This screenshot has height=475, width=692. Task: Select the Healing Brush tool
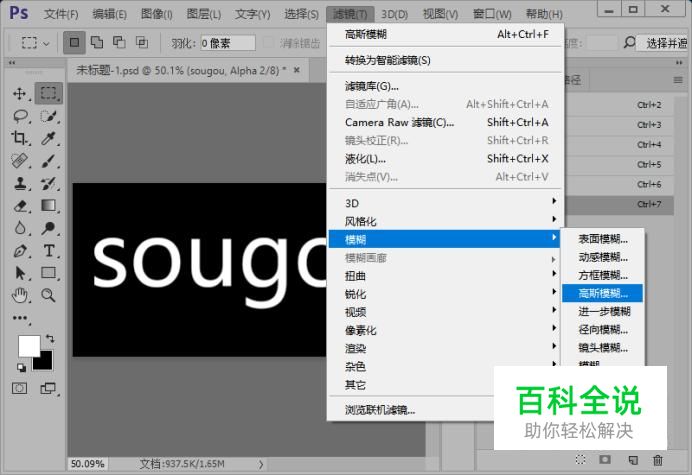pos(19,161)
